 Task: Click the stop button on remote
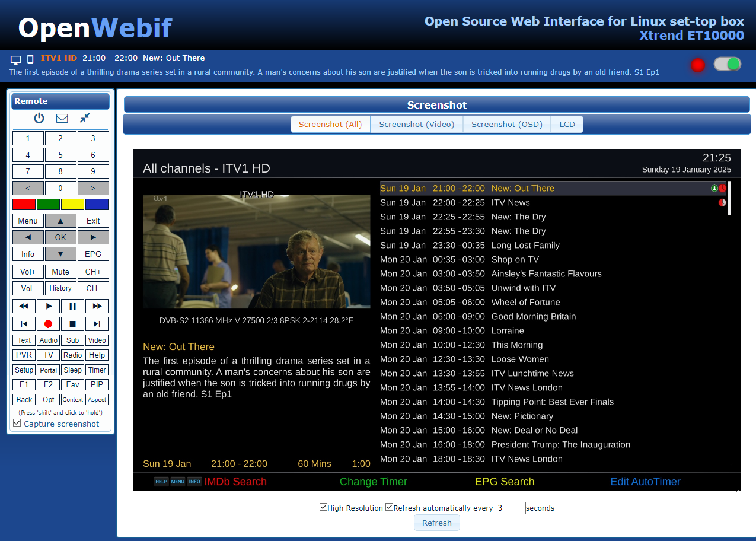[x=72, y=324]
